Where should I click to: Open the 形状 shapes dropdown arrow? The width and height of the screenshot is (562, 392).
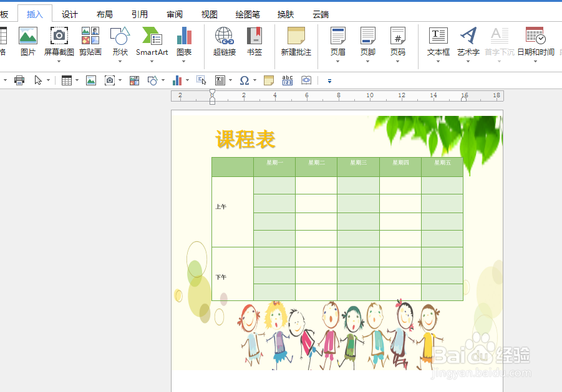(x=119, y=60)
